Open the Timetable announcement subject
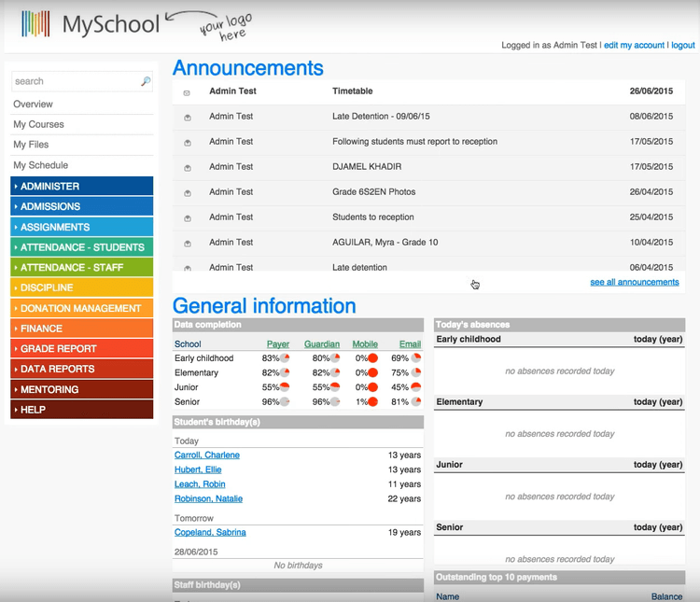 coord(352,91)
